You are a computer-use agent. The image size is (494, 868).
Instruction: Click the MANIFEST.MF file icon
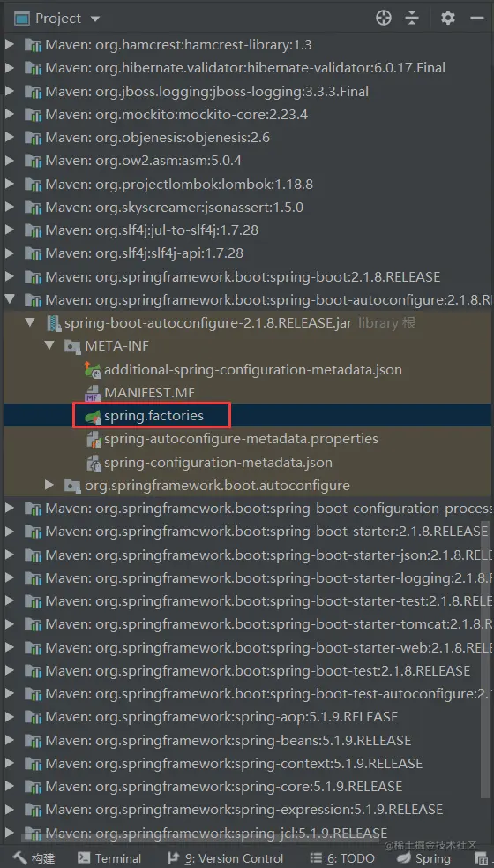[x=93, y=392]
